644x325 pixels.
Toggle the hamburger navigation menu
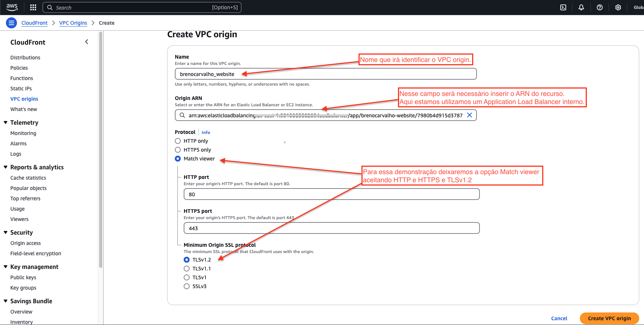tap(11, 23)
